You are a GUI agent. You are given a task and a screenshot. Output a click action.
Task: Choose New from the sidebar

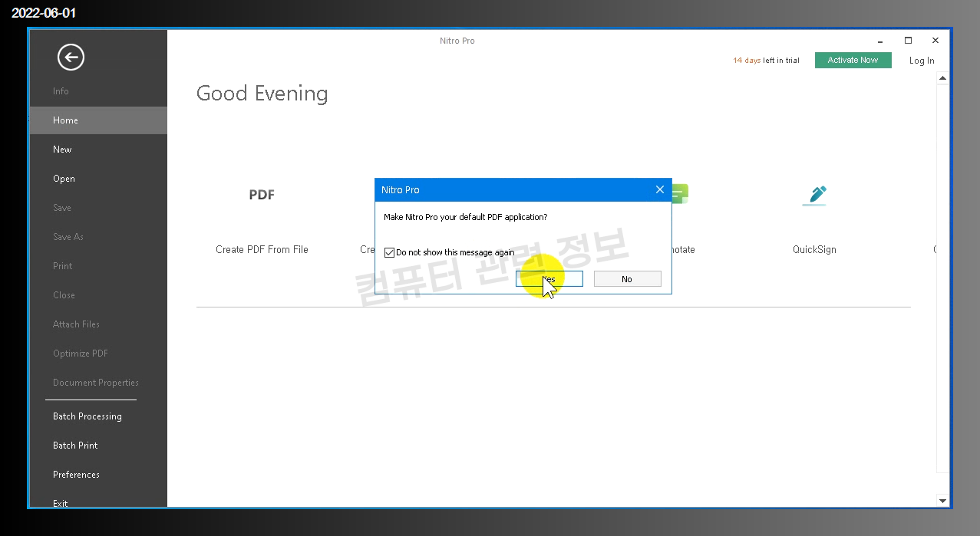[98, 150]
